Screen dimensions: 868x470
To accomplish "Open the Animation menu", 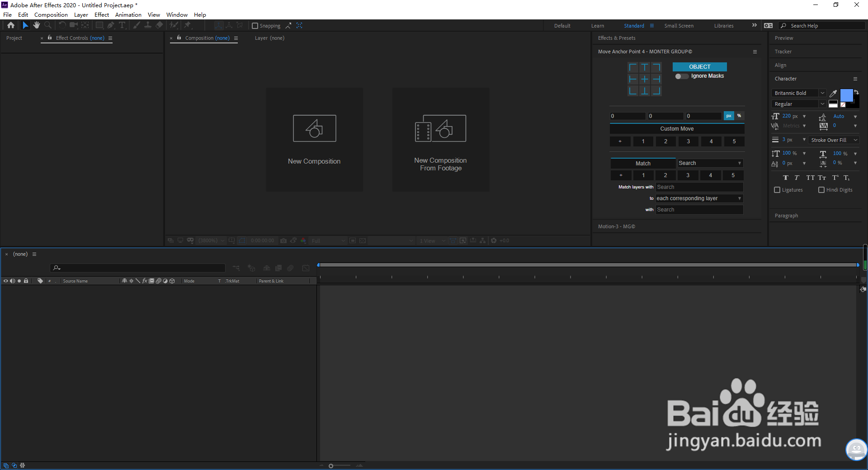I will coord(128,14).
